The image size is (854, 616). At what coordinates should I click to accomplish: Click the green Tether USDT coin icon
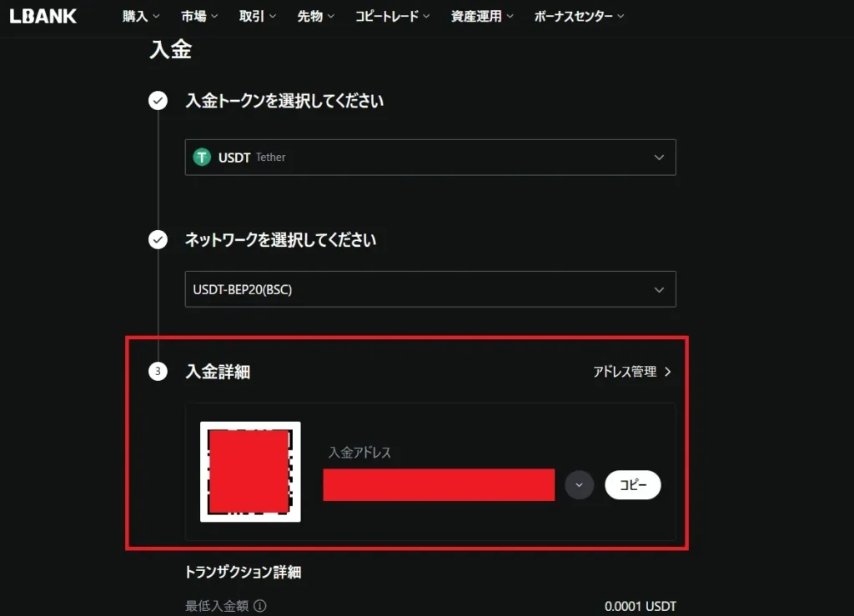(202, 157)
